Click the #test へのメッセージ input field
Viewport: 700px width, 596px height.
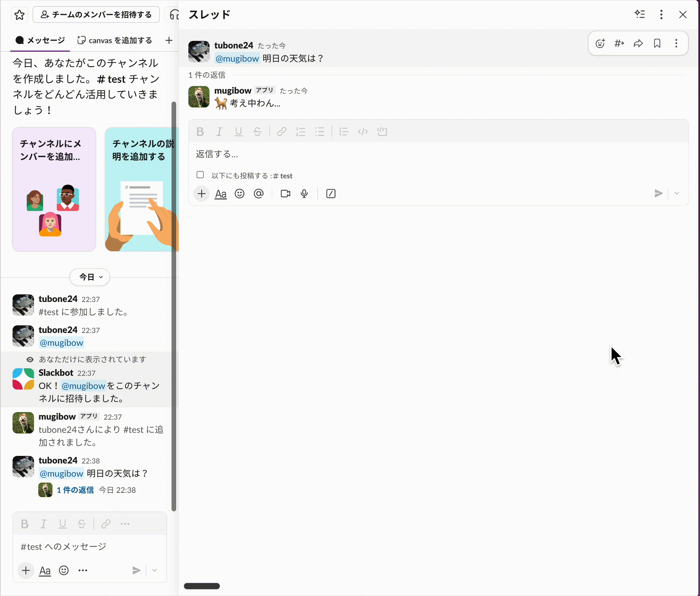pyautogui.click(x=89, y=547)
